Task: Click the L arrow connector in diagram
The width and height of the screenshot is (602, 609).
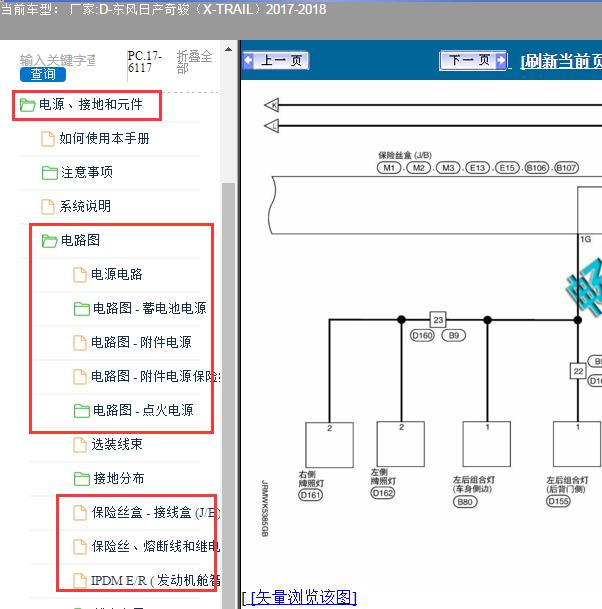Action: tap(272, 126)
